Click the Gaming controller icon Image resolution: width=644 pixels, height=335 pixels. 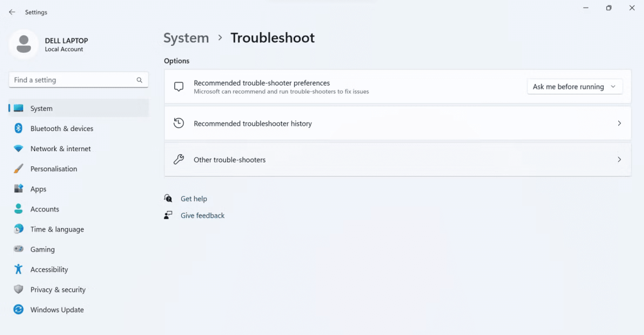pos(18,249)
